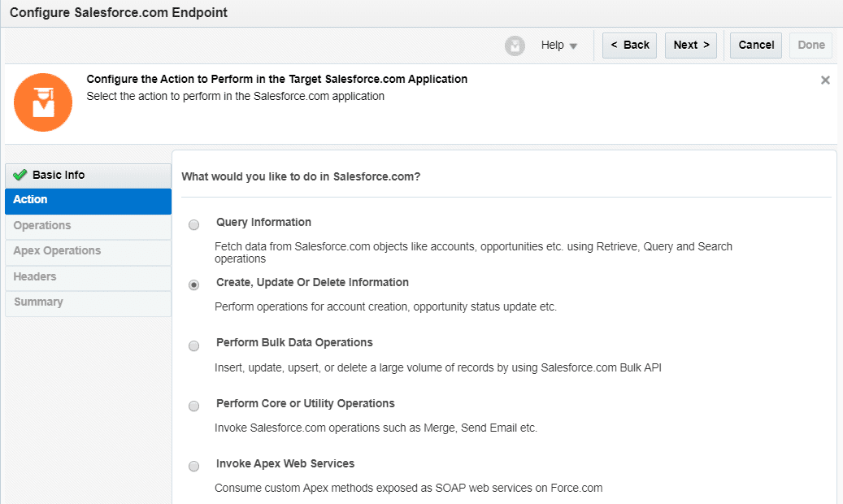This screenshot has height=504, width=843.
Task: Click the 'Consume custom Apex methods' description
Action: 409,488
